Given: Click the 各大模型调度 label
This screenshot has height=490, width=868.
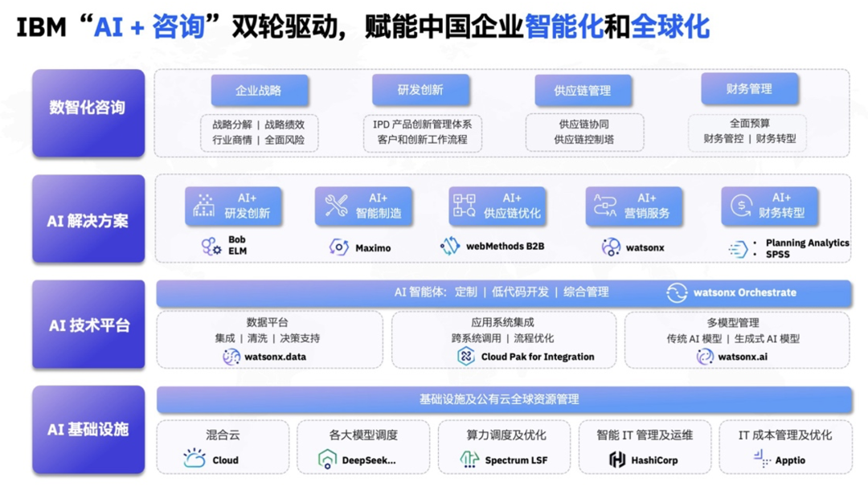Looking at the screenshot, I should 363,435.
